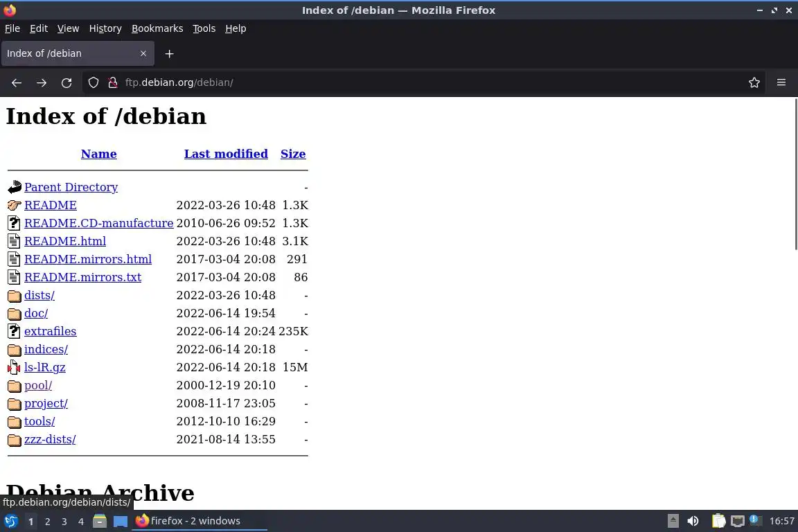The width and height of the screenshot is (798, 532).
Task: Click the compressed-file icon beside ls-lR.gz
Action: 15,368
